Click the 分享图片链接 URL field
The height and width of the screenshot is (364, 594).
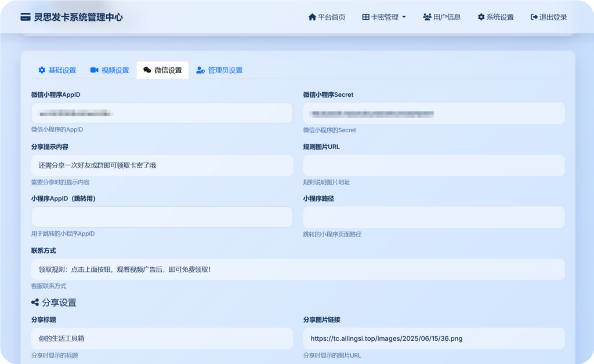coord(433,338)
